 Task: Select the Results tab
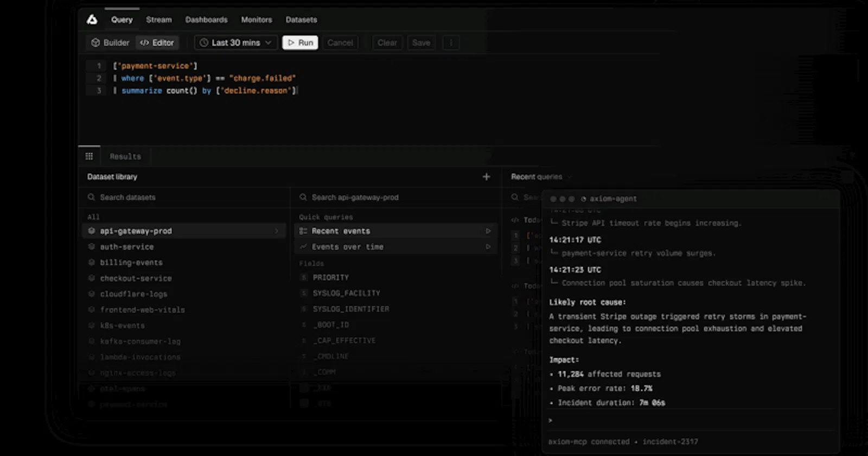tap(125, 156)
